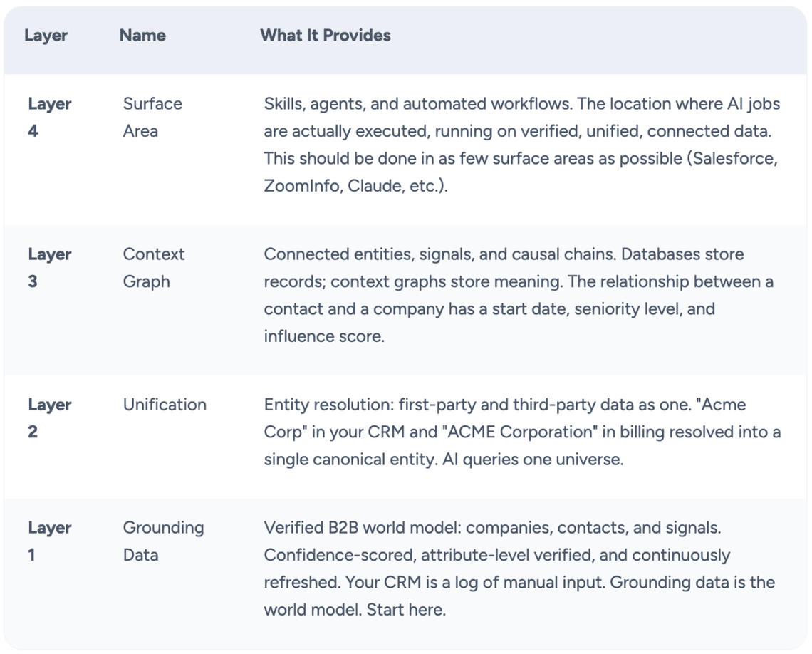Click the "Name" column header
Viewport: 812px width, 654px height.
click(142, 36)
